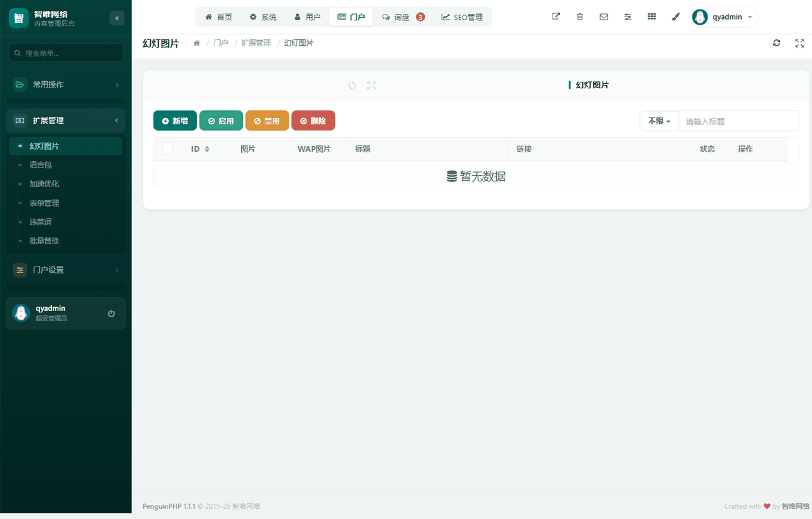Toggle fullscreen icon at page top right
Viewport: 812px width, 519px height.
(x=799, y=43)
